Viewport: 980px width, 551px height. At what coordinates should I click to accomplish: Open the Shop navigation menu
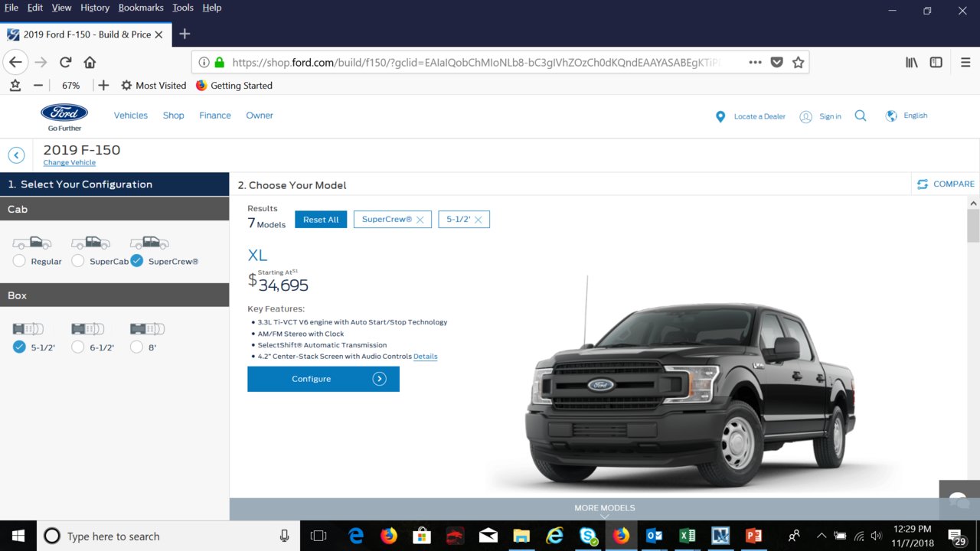(174, 116)
